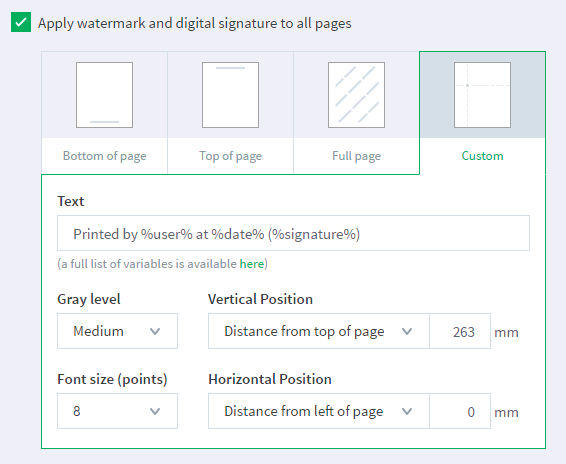The width and height of the screenshot is (566, 464).
Task: Uncheck Apply watermark and digital signature
Action: click(x=21, y=22)
